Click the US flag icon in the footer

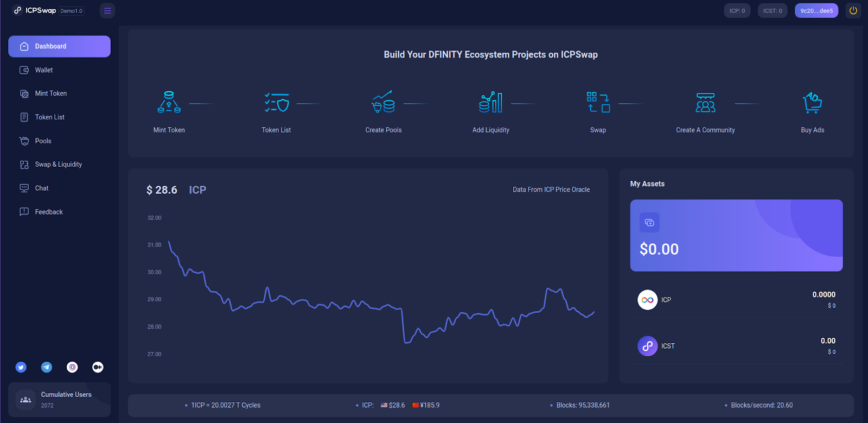(384, 406)
